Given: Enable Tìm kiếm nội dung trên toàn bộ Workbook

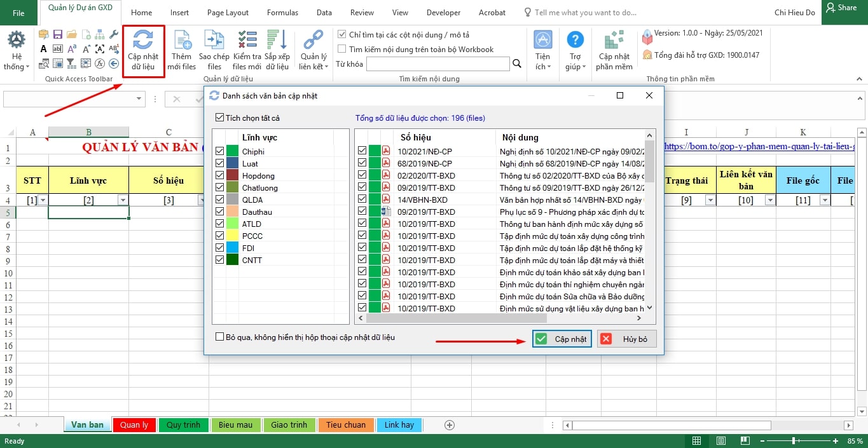Looking at the screenshot, I should point(342,49).
